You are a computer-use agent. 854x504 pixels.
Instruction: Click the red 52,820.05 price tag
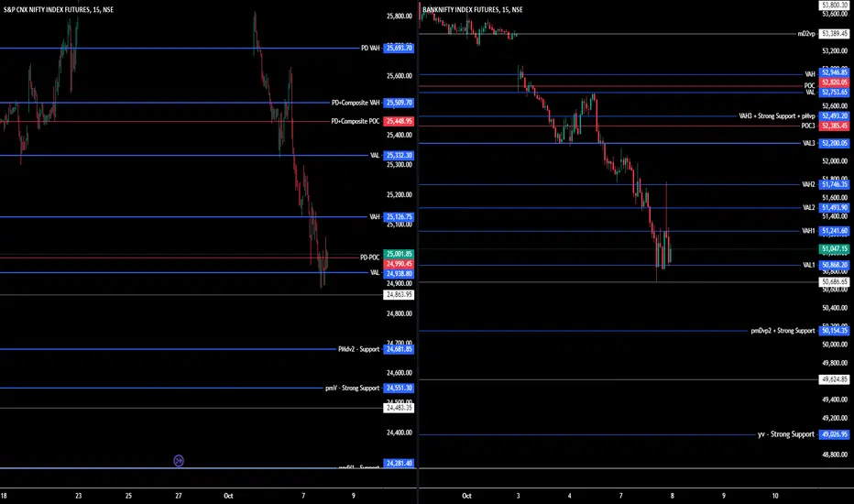pos(835,82)
